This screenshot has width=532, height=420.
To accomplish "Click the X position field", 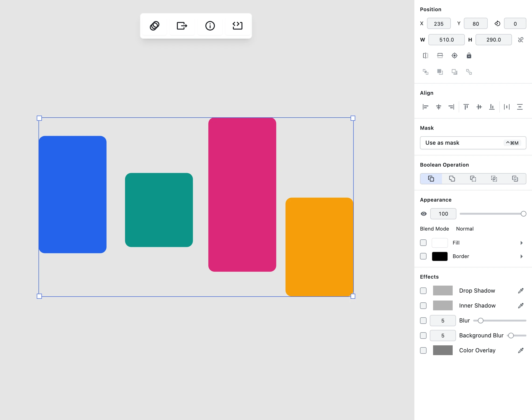I will tap(439, 24).
